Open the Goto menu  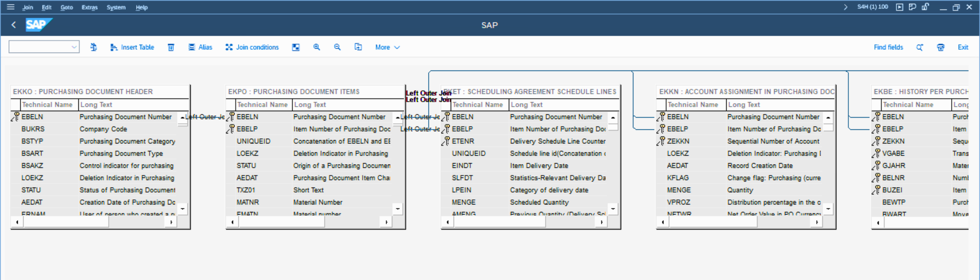coord(67,7)
